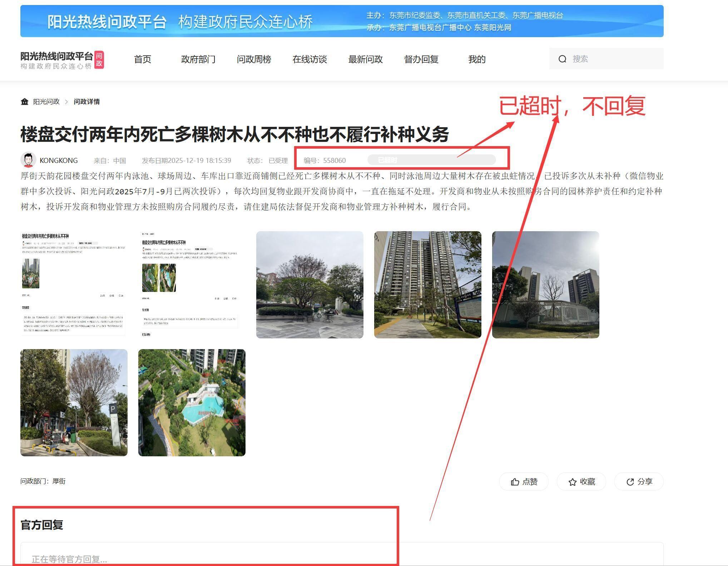Open the 督办回复 navigation item
The image size is (728, 566).
421,59
